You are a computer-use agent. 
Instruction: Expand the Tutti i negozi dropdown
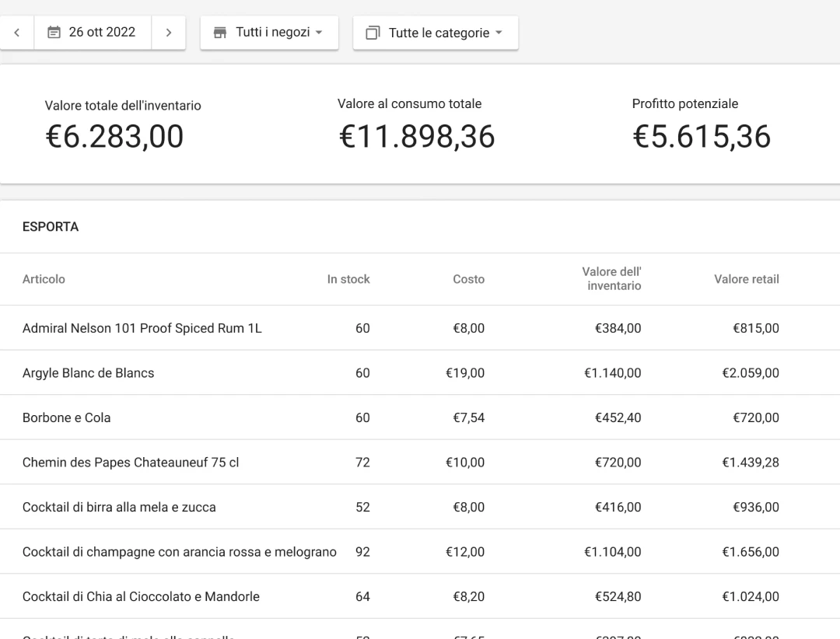[x=269, y=33]
